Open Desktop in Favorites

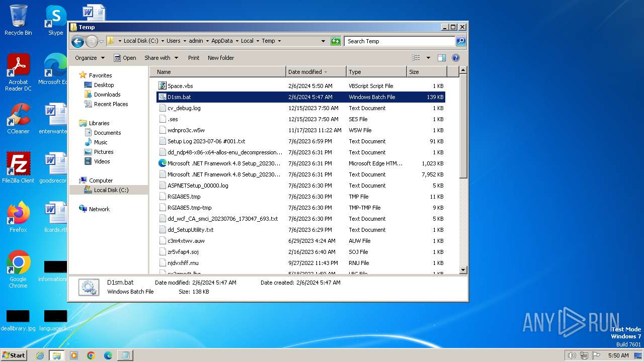pos(104,85)
